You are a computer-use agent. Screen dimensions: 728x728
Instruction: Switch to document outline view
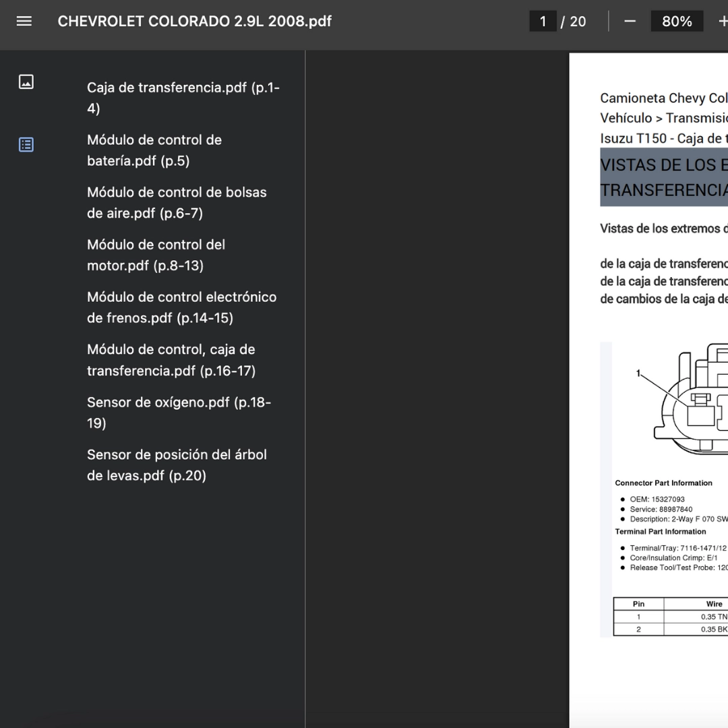click(26, 144)
